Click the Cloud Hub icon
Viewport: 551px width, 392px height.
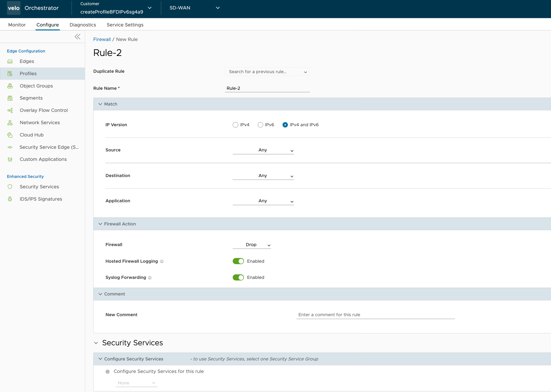click(10, 135)
